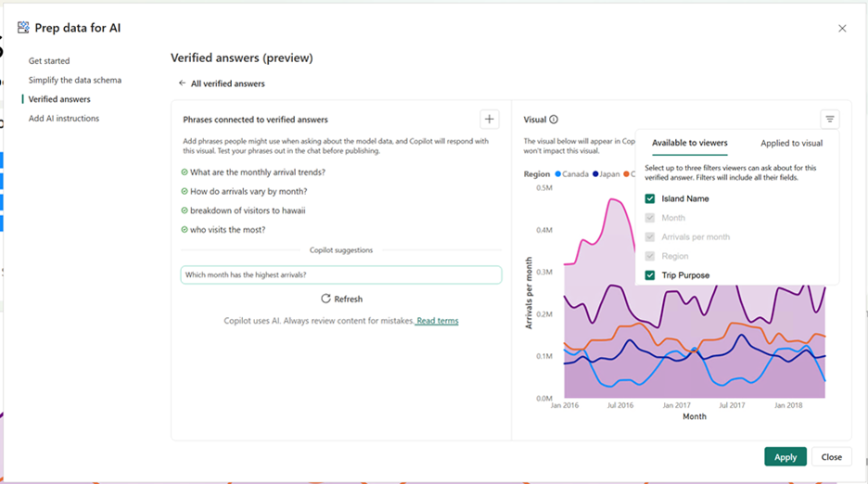Image resolution: width=868 pixels, height=484 pixels.
Task: Select suggestion 'Which month has the highest arrivals?'
Action: [340, 274]
